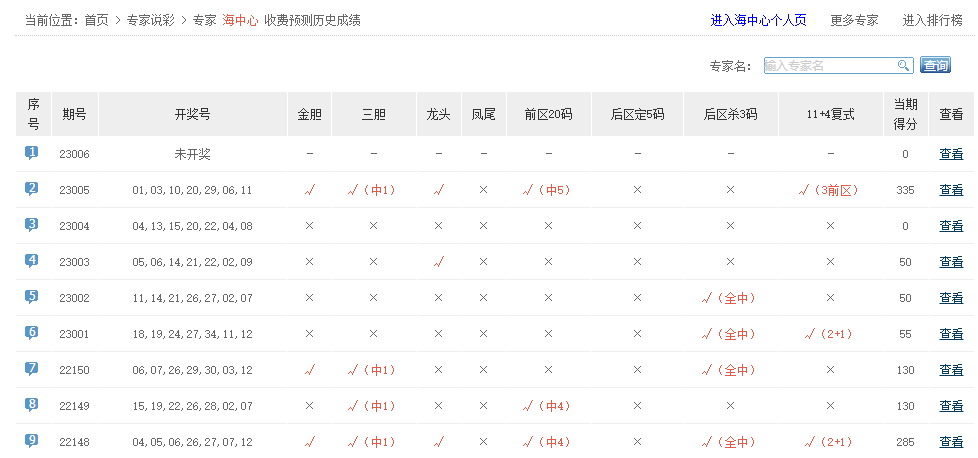The height and width of the screenshot is (458, 978).
Task: Click the rank 2 number badge icon
Action: [x=32, y=189]
